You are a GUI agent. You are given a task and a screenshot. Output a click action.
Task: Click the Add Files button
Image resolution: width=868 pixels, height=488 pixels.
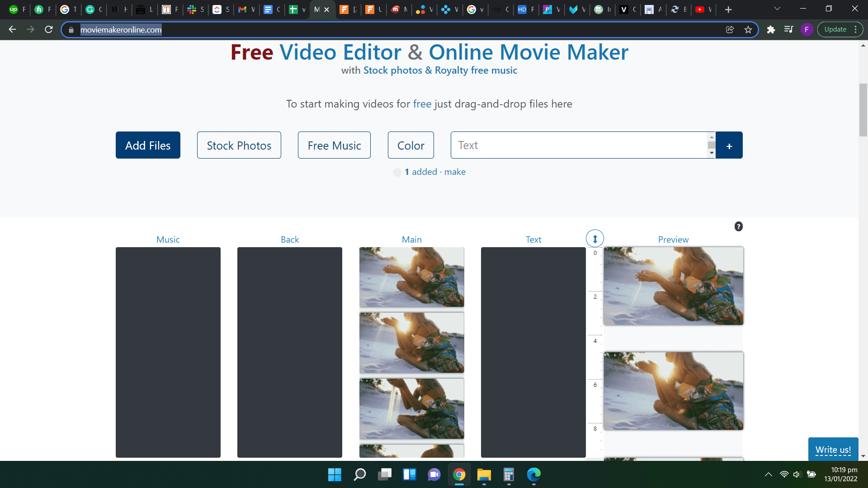coord(148,145)
